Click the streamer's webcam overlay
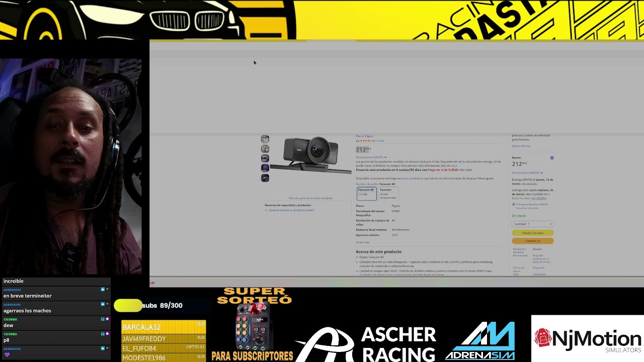Image resolution: width=644 pixels, height=362 pixels. [x=71, y=167]
